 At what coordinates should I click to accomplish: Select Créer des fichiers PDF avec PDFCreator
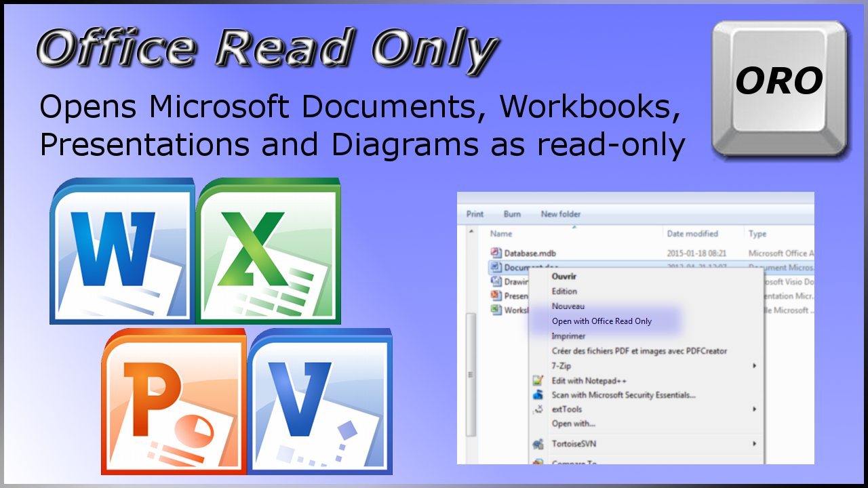(x=639, y=351)
